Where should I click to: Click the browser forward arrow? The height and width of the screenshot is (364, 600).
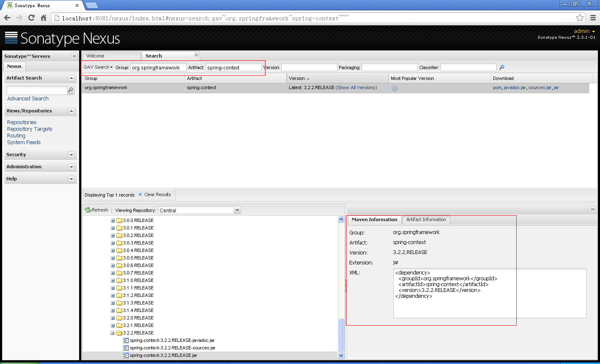click(x=19, y=17)
